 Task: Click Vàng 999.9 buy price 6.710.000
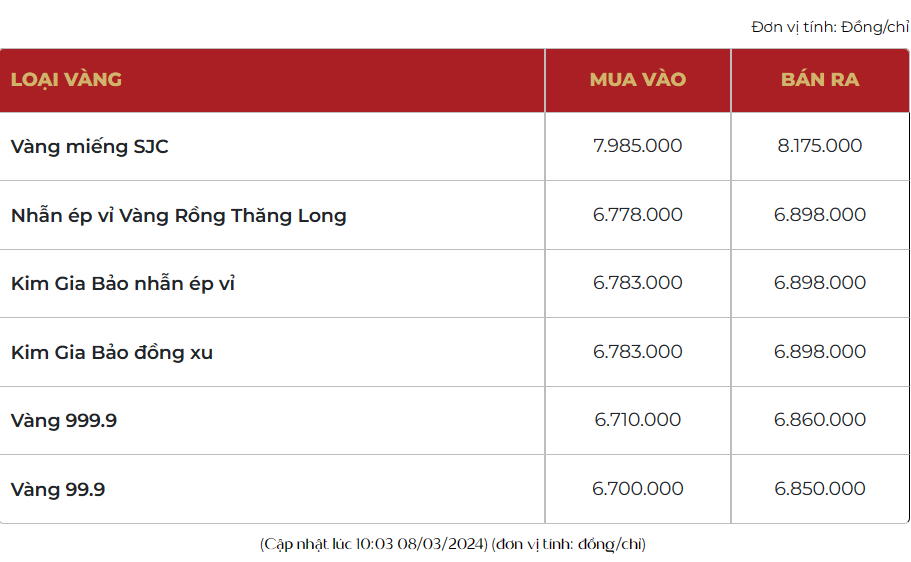[637, 420]
